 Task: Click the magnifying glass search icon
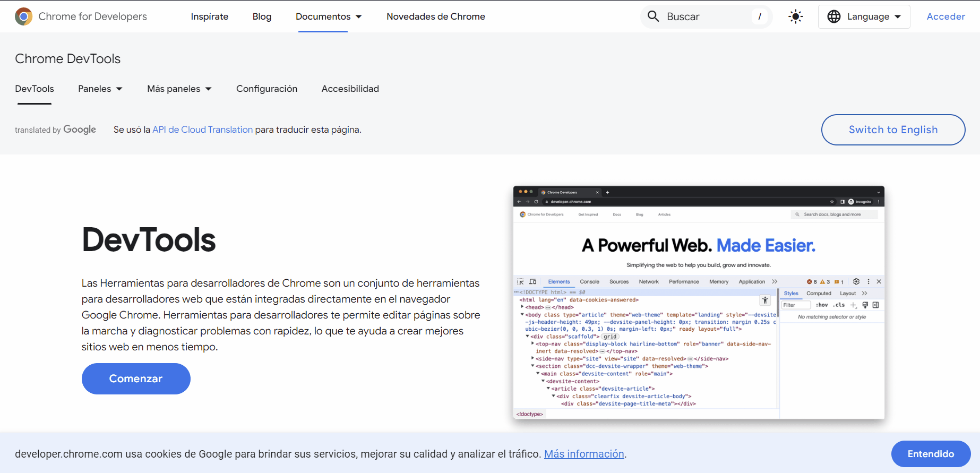click(654, 16)
